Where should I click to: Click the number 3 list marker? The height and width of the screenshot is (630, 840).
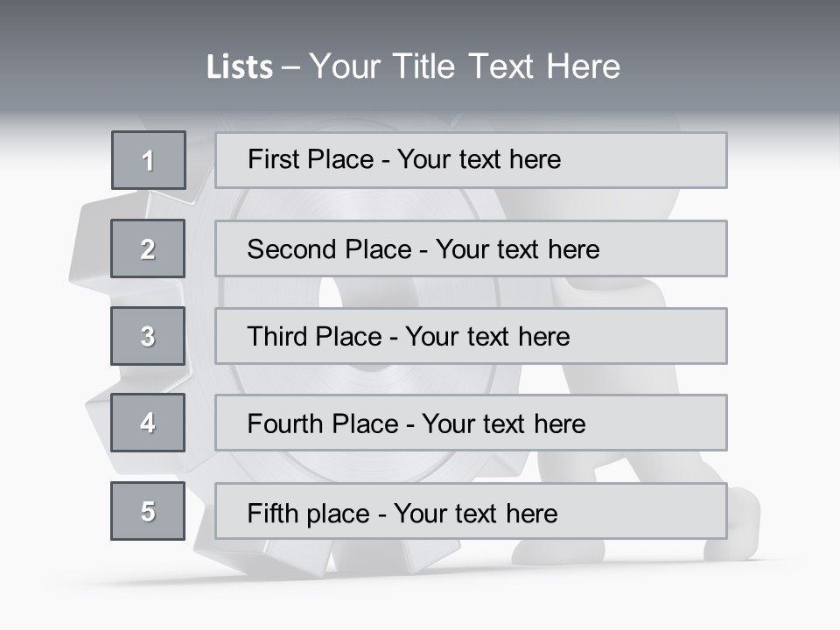pos(148,336)
